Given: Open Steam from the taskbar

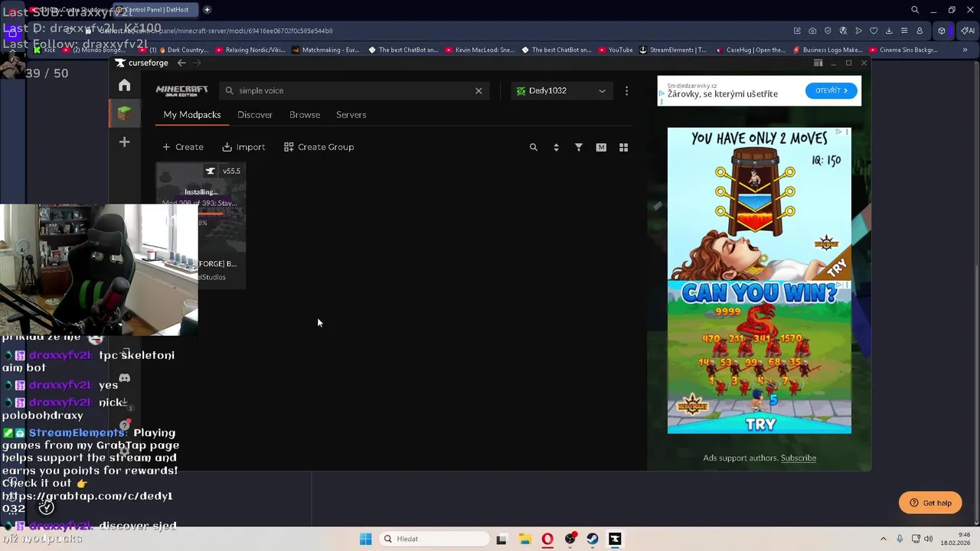Looking at the screenshot, I should pyautogui.click(x=593, y=539).
